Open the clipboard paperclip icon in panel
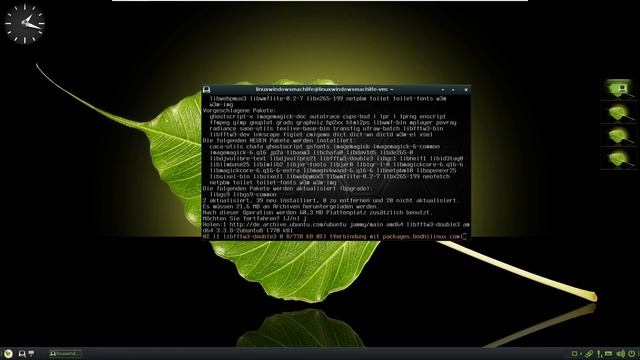640x360 pixels. pos(589,353)
